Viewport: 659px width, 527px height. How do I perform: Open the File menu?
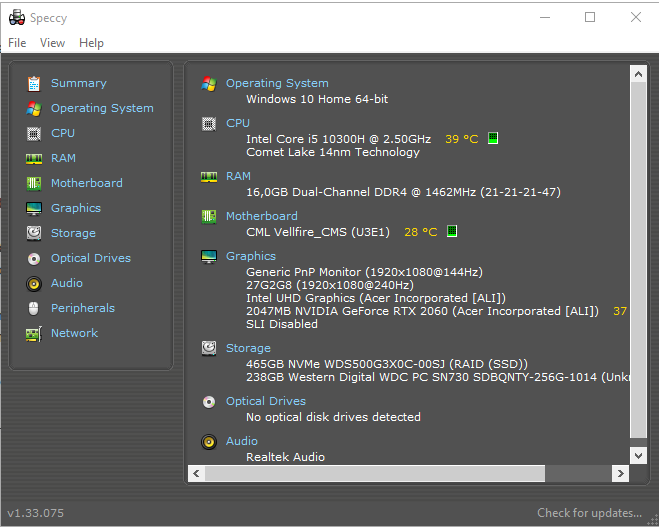pyautogui.click(x=17, y=43)
